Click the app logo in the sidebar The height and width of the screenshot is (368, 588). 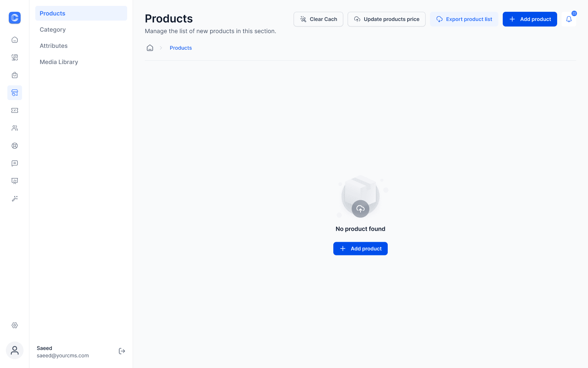tap(15, 18)
